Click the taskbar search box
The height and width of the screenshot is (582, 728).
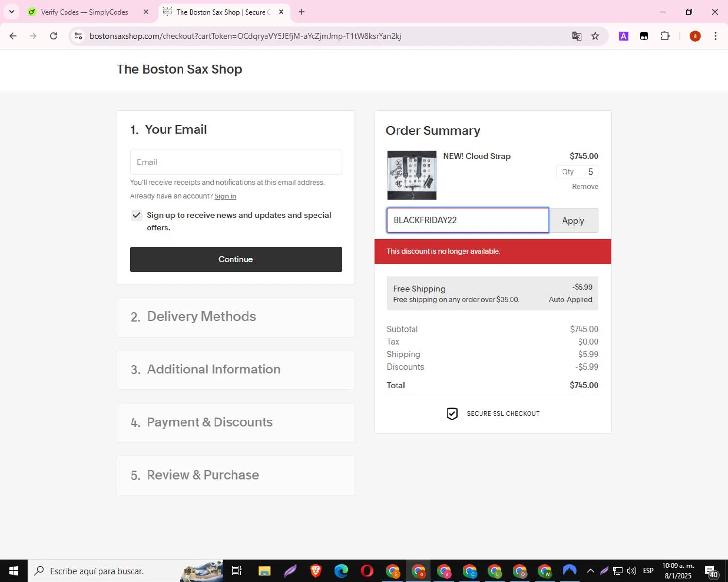point(125,571)
